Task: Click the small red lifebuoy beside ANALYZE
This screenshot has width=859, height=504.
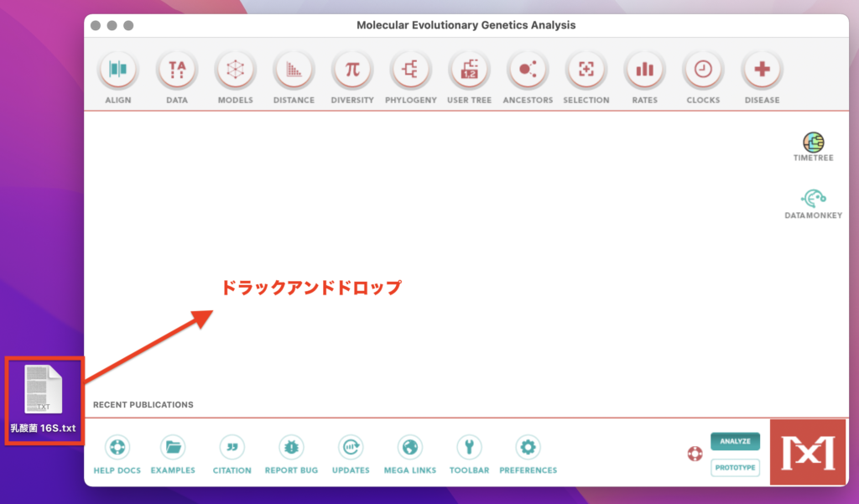Action: click(695, 454)
